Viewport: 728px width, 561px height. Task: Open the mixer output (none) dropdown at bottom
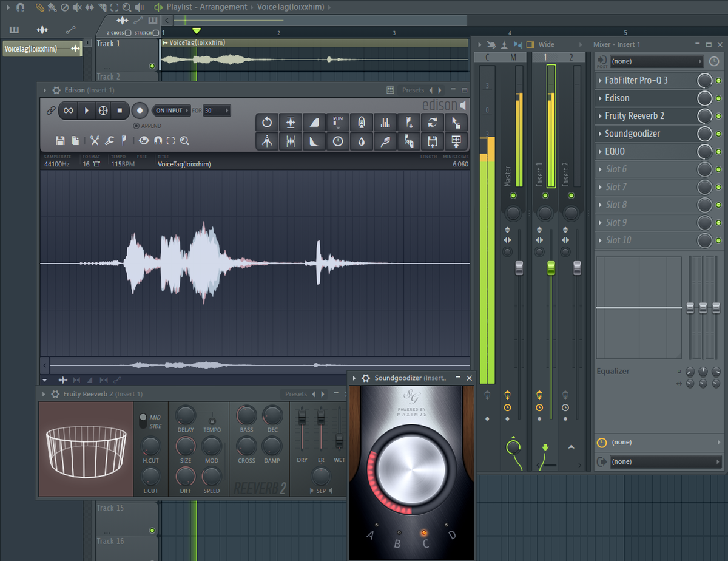(666, 462)
